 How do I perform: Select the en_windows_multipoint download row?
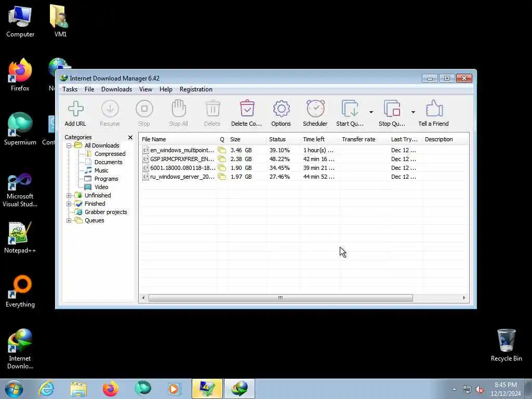click(304, 150)
